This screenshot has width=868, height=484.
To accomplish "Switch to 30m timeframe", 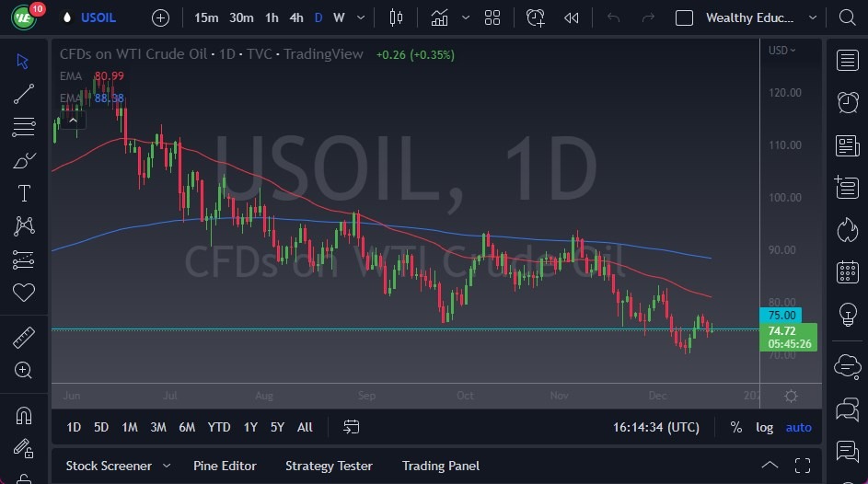I will [241, 18].
